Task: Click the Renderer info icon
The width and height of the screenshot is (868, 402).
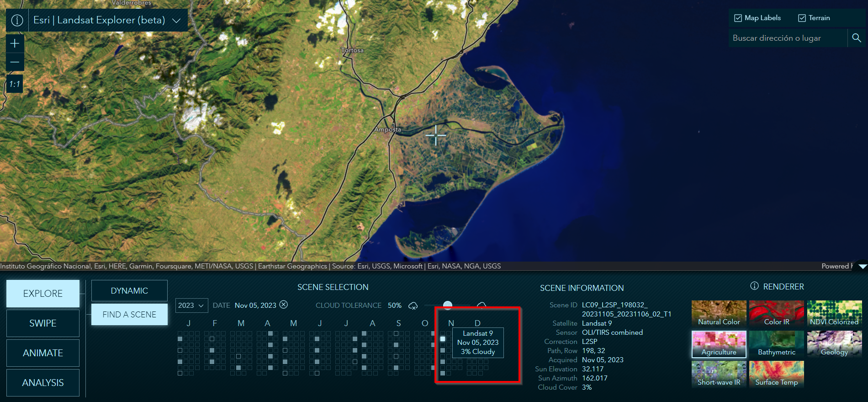Action: pyautogui.click(x=754, y=286)
